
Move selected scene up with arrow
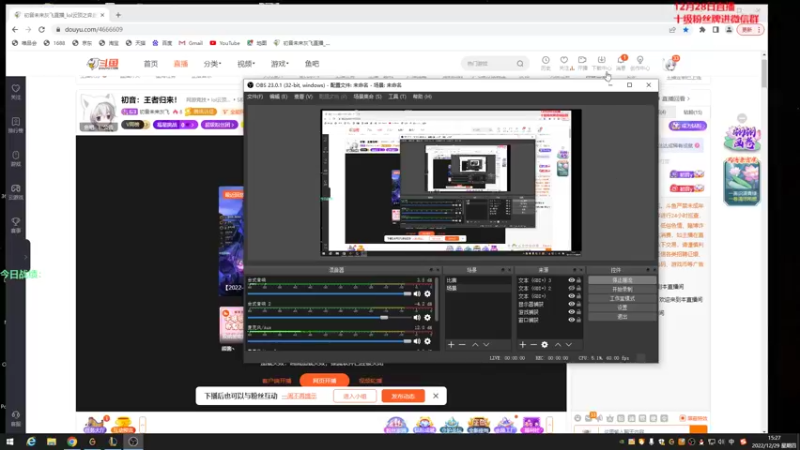coord(476,345)
